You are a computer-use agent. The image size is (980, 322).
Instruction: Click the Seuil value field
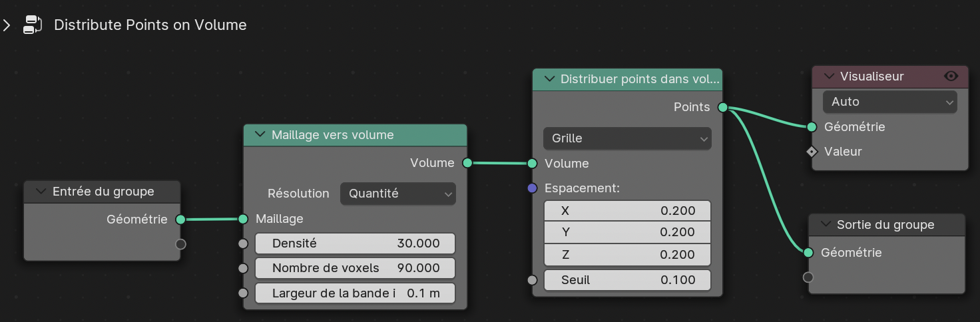(x=627, y=280)
